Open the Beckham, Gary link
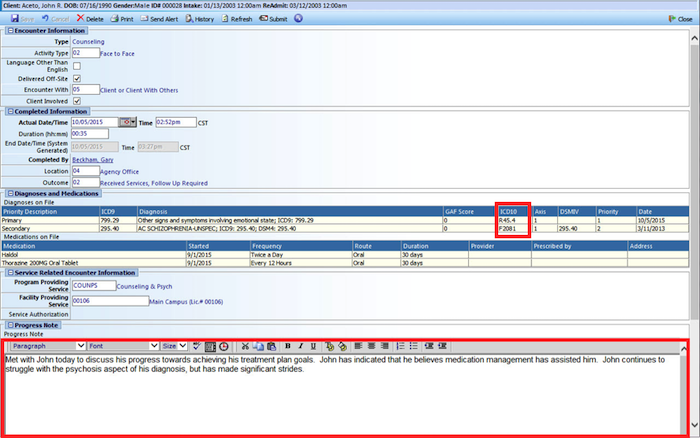The image size is (700, 438). [93, 160]
